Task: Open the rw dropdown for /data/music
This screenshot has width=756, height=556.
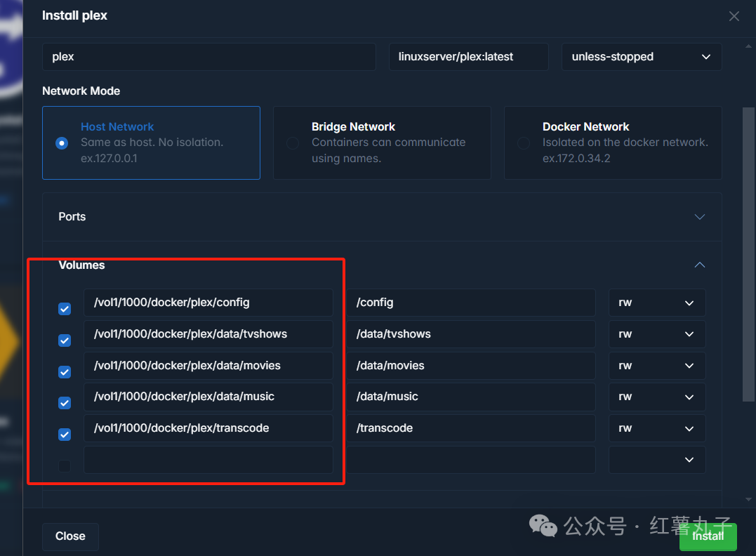Action: pos(657,397)
